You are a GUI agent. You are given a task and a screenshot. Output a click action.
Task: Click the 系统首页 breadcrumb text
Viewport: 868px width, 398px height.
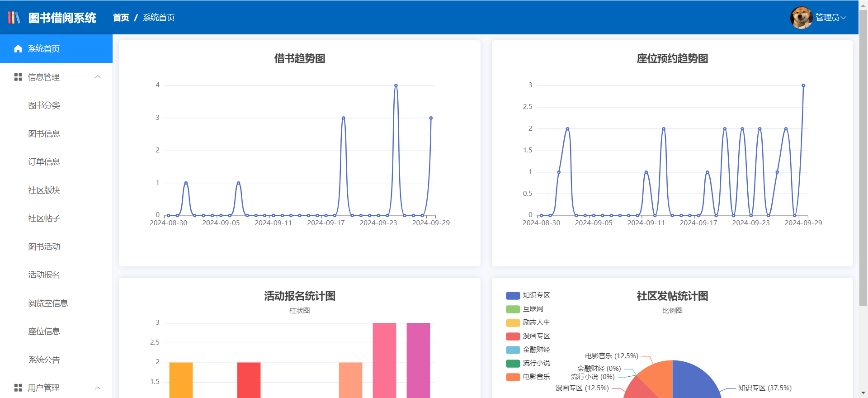(159, 18)
